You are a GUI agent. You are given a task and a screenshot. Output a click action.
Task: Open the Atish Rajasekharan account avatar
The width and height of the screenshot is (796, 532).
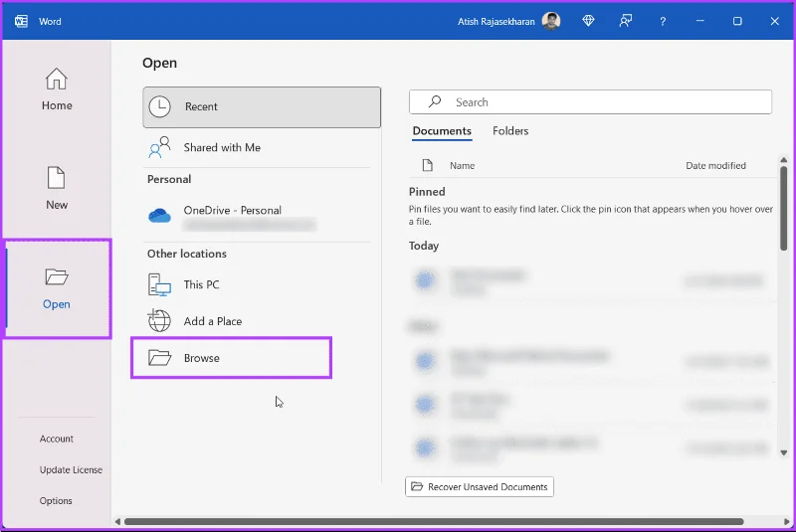tap(551, 21)
